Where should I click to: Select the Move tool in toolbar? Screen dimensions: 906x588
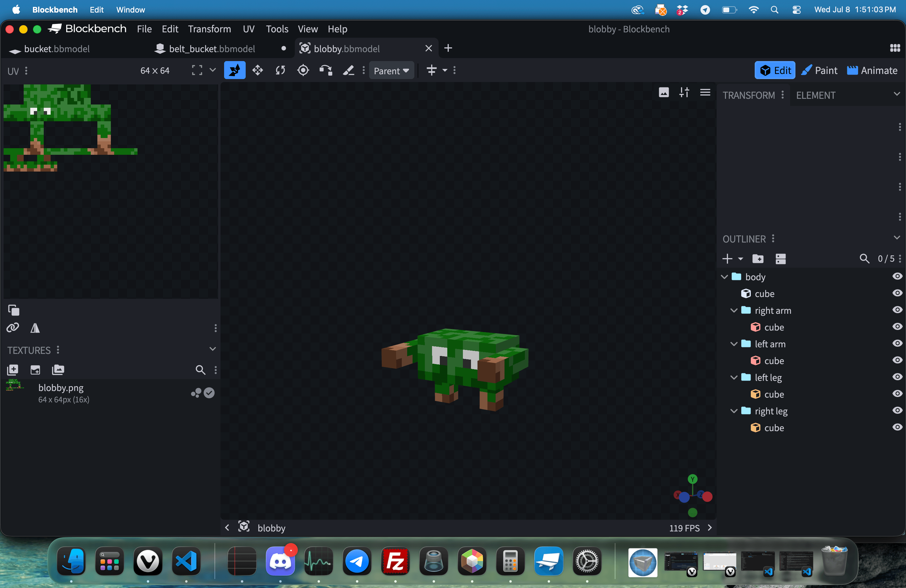(x=235, y=70)
